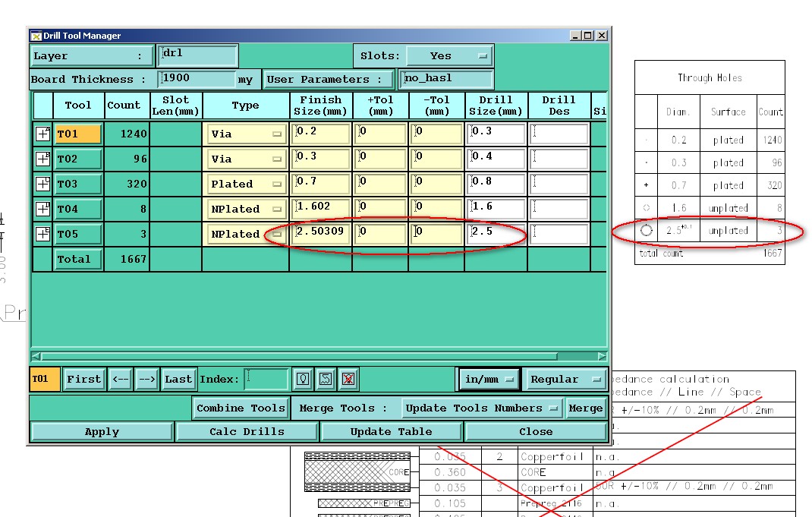Maximize the Drill Tool Manager window

(x=588, y=35)
